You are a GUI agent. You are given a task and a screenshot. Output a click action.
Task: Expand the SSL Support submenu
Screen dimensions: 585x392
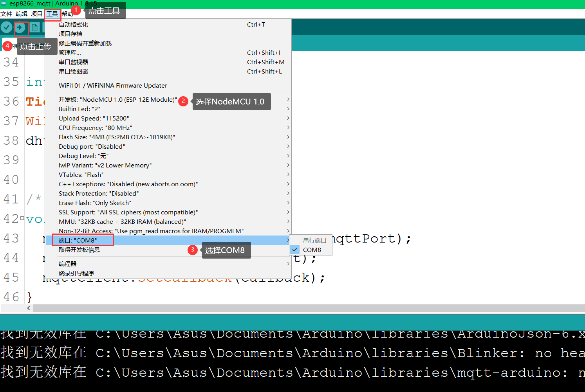[168, 212]
